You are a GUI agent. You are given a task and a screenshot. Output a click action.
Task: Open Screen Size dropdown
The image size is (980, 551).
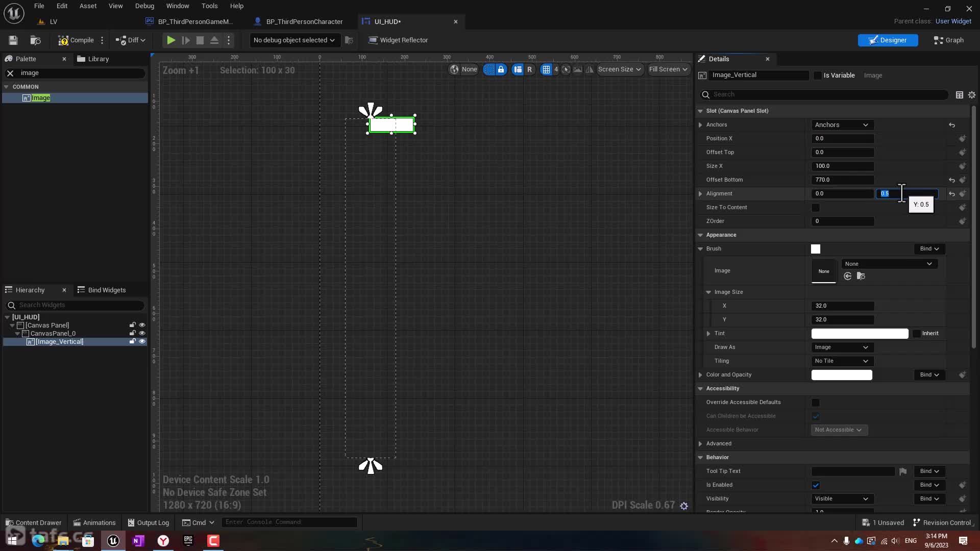click(619, 69)
